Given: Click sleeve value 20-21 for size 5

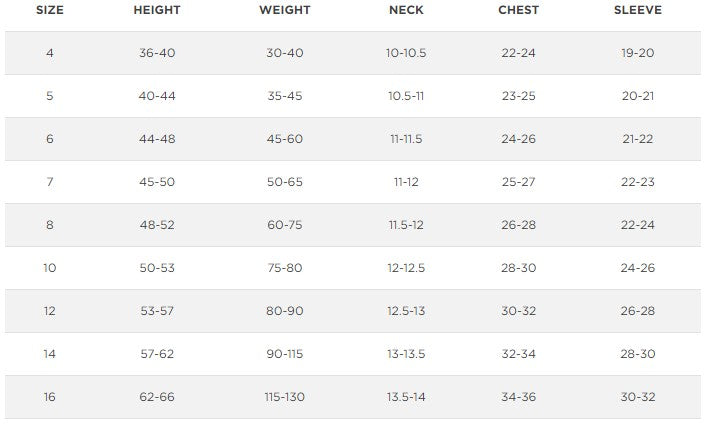Looking at the screenshot, I should (x=637, y=96).
